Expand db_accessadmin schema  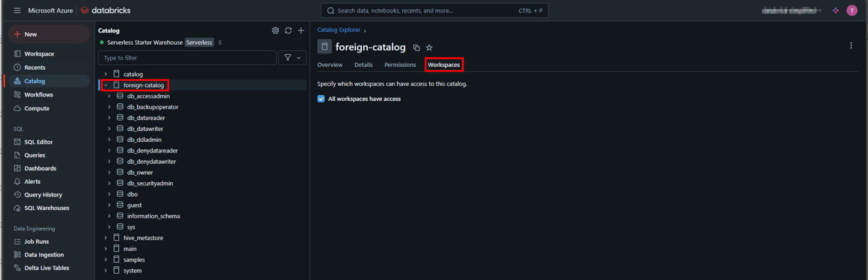click(109, 96)
